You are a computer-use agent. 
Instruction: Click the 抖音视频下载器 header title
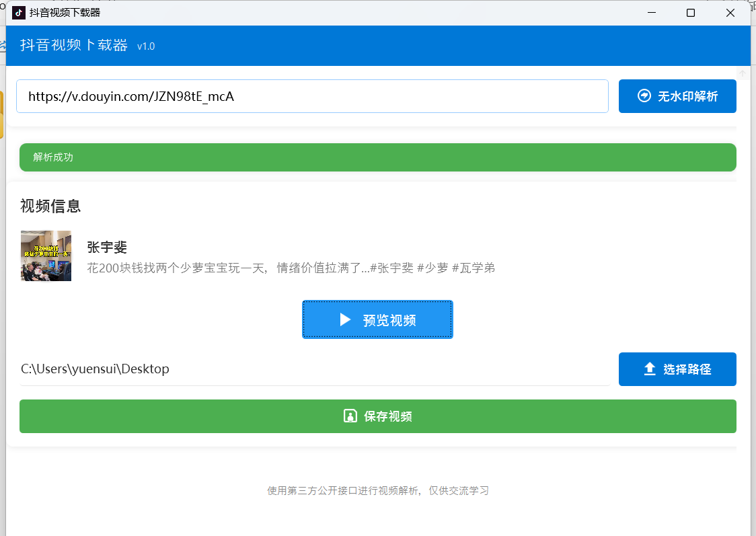(74, 45)
